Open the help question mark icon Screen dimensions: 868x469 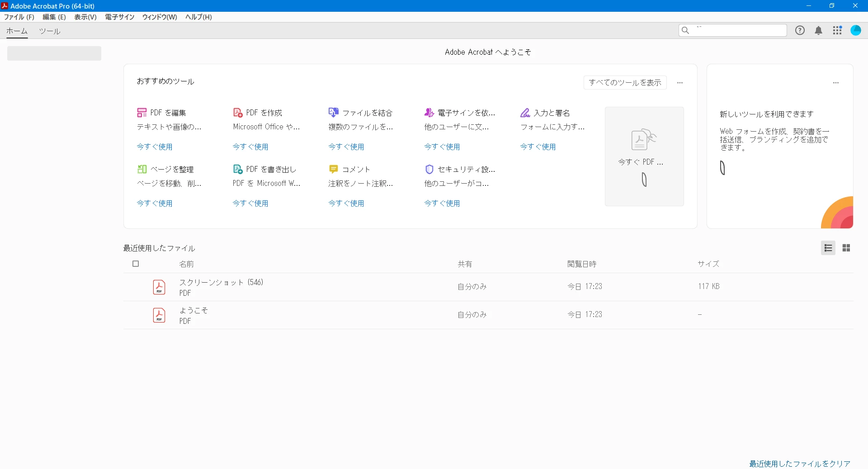coord(800,30)
